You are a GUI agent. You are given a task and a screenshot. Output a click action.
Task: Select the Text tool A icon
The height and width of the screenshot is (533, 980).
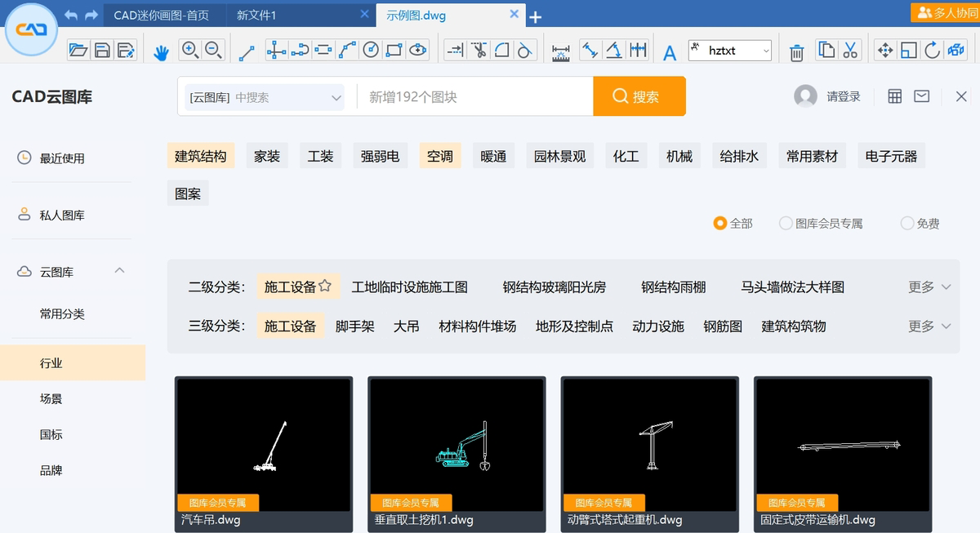pos(669,51)
